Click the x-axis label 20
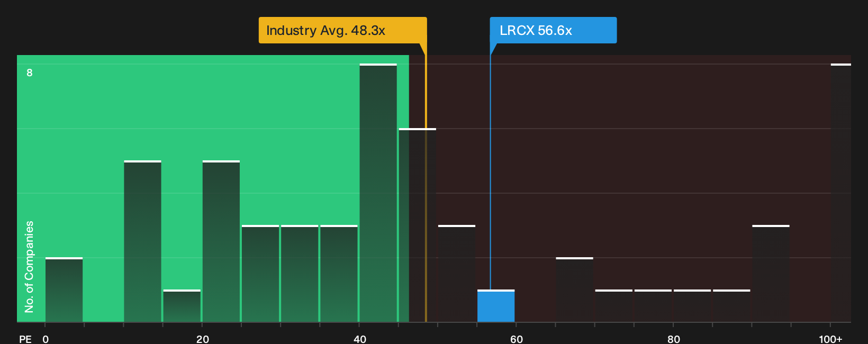Viewport: 868px width, 344px height. point(203,339)
